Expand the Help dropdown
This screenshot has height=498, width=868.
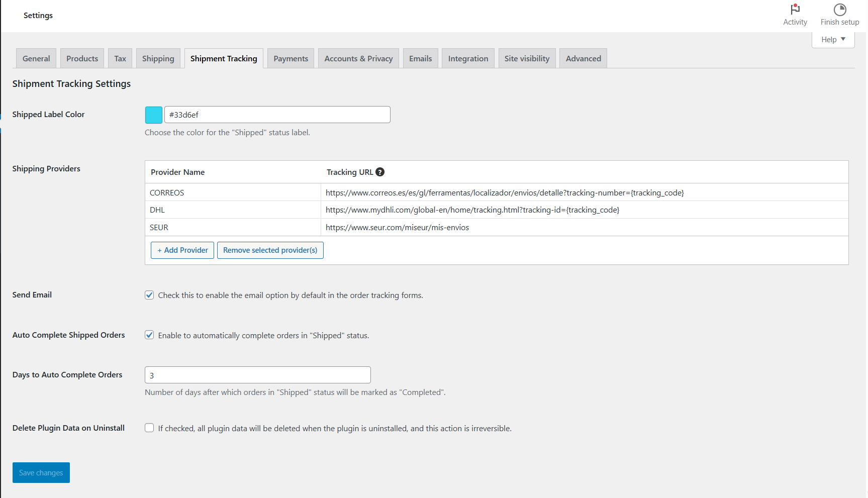tap(833, 40)
